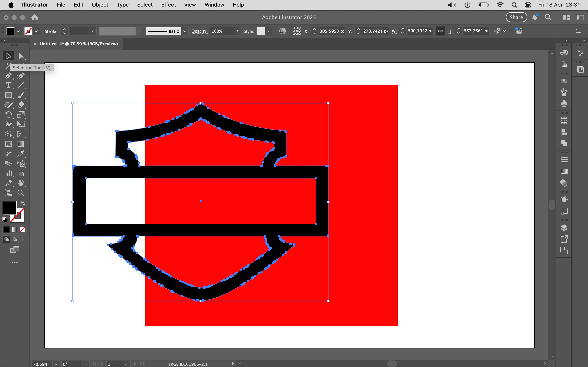Pick the Zoom tool in toolbar
588x367 pixels.
point(21,193)
